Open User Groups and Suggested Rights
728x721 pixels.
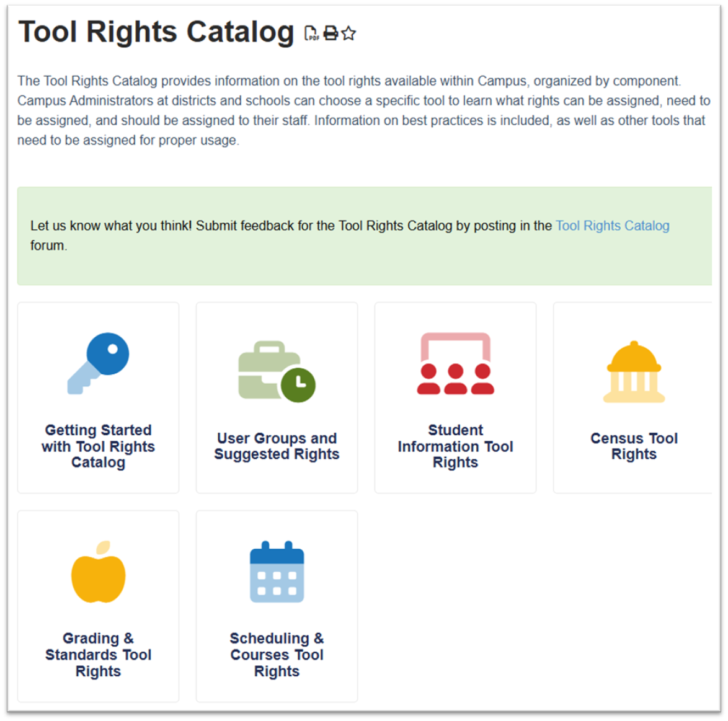point(277,446)
